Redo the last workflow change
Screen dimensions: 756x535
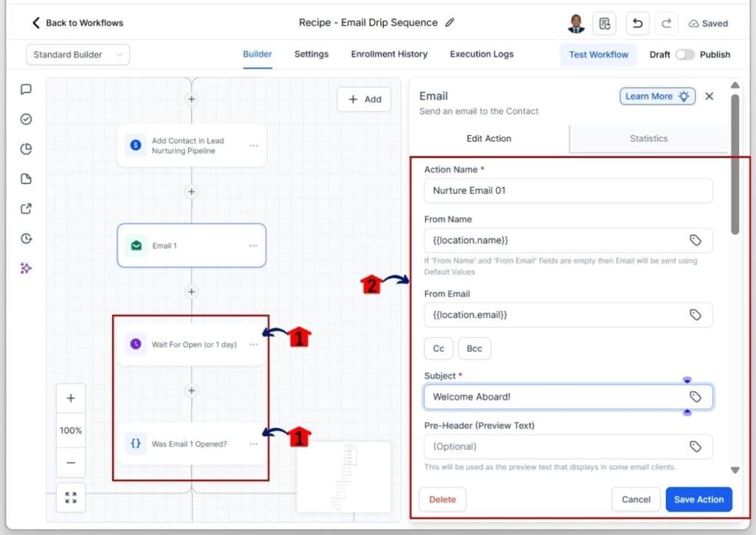666,23
